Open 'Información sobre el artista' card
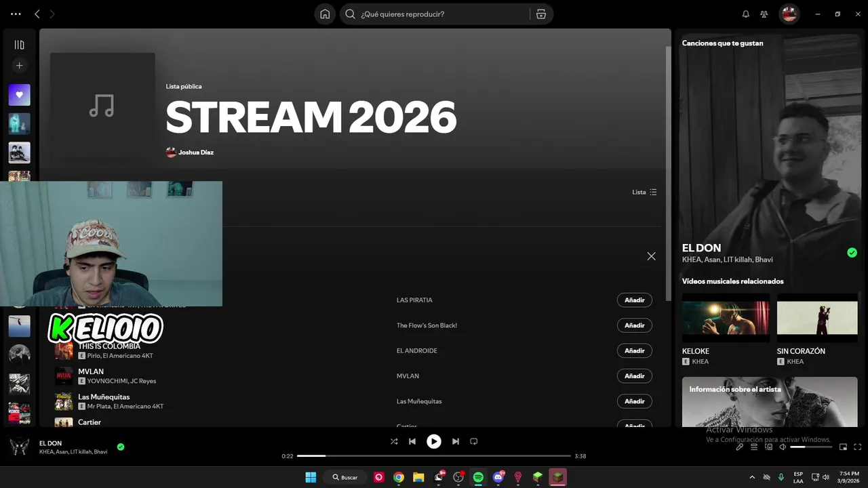Viewport: 868px width, 488px height. tap(770, 402)
